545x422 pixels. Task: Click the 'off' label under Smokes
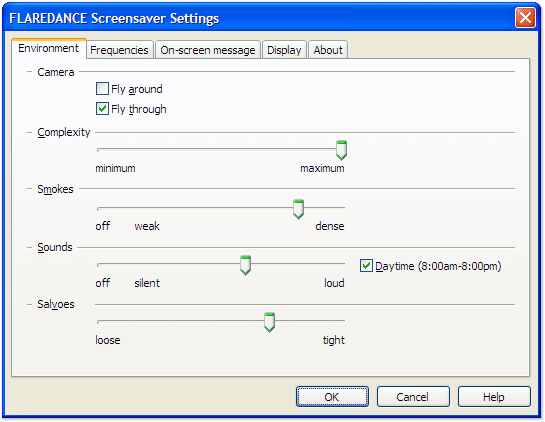(103, 226)
